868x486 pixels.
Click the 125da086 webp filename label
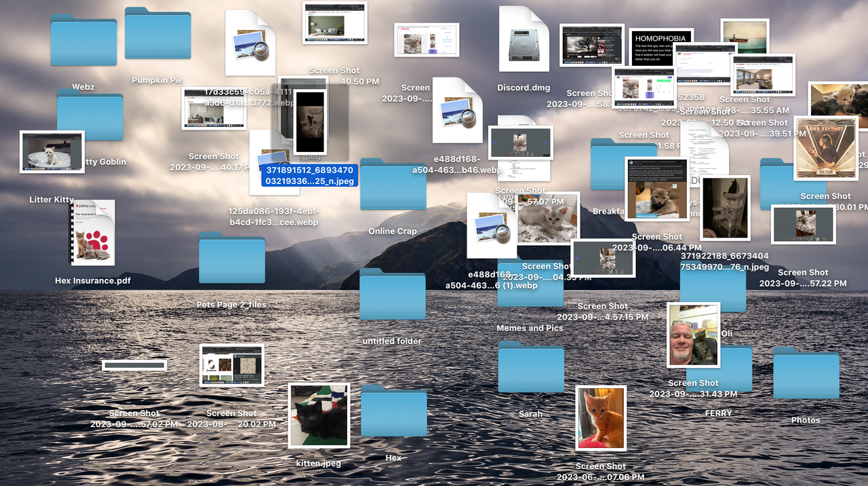275,217
